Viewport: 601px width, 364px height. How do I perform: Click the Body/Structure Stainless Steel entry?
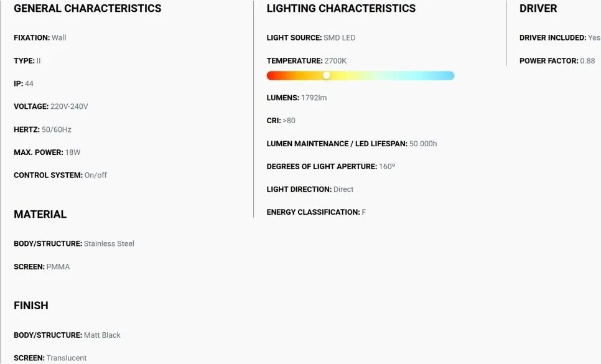point(74,244)
